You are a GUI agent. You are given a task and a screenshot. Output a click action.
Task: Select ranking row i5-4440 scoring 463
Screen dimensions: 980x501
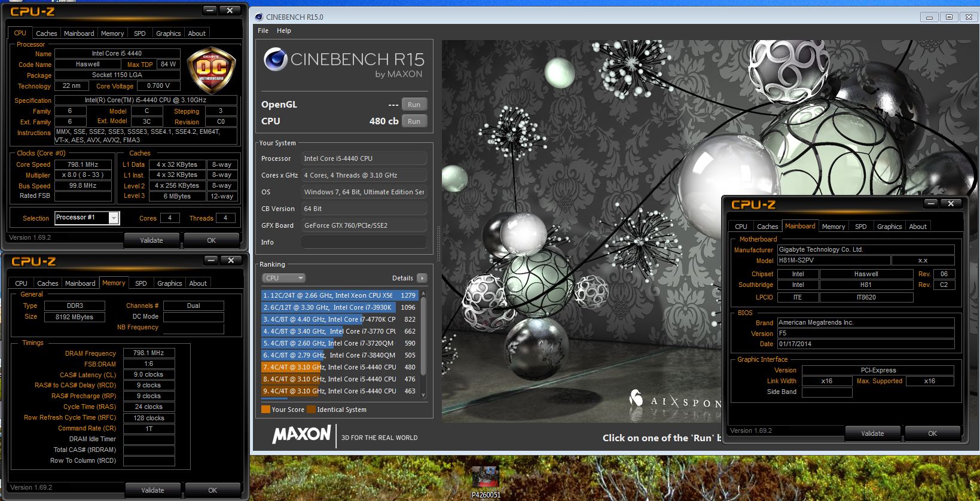tap(339, 391)
